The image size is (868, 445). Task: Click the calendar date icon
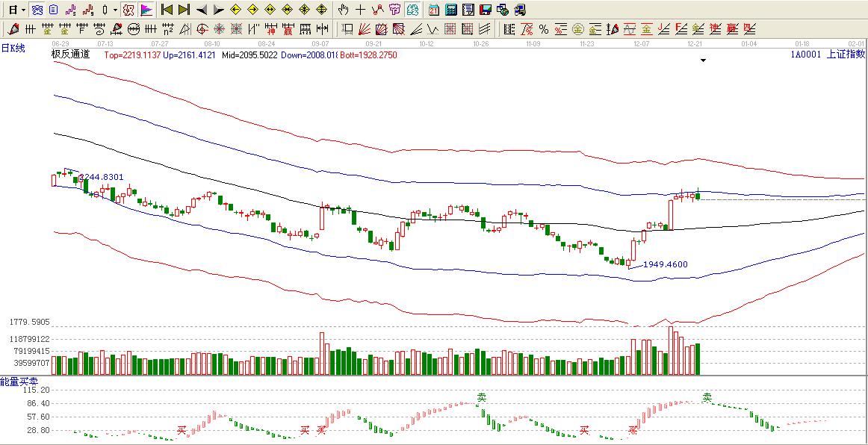click(x=434, y=10)
